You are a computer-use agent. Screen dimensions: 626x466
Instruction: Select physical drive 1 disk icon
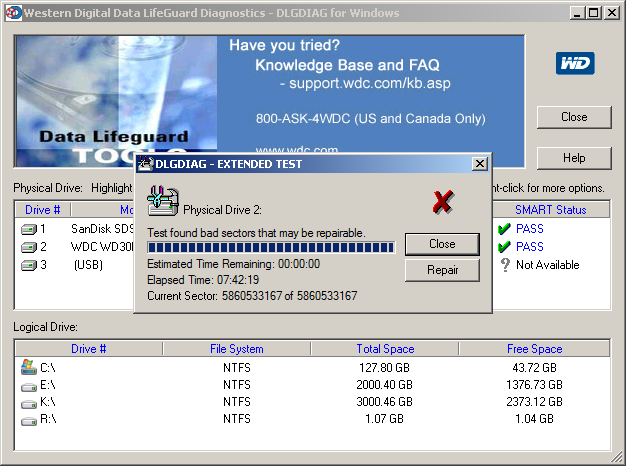[x=29, y=229]
